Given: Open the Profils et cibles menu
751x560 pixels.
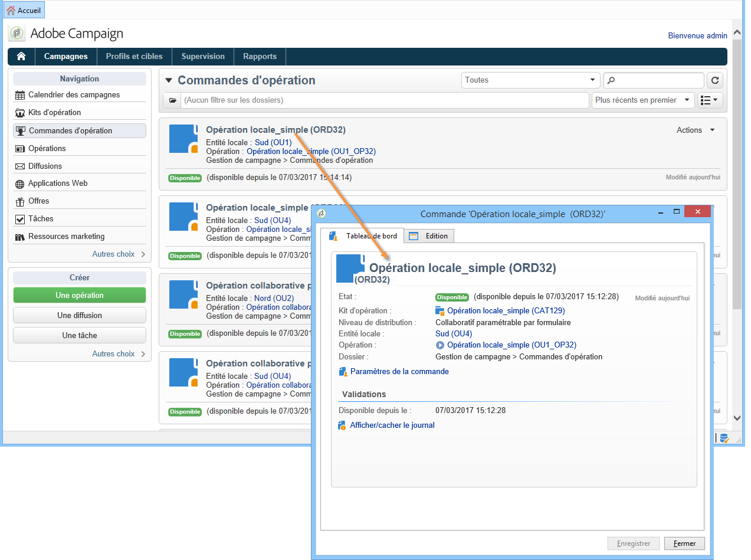Looking at the screenshot, I should tap(134, 57).
